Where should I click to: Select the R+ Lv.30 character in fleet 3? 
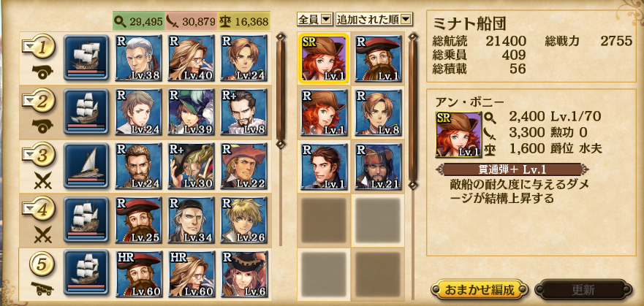192,166
